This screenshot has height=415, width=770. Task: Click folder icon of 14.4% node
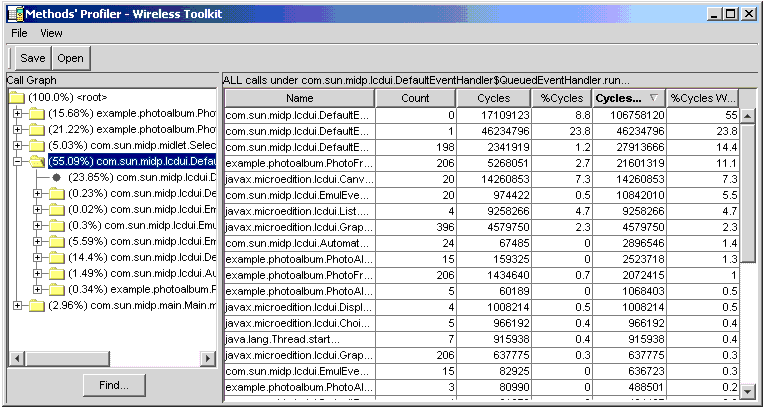pos(57,257)
